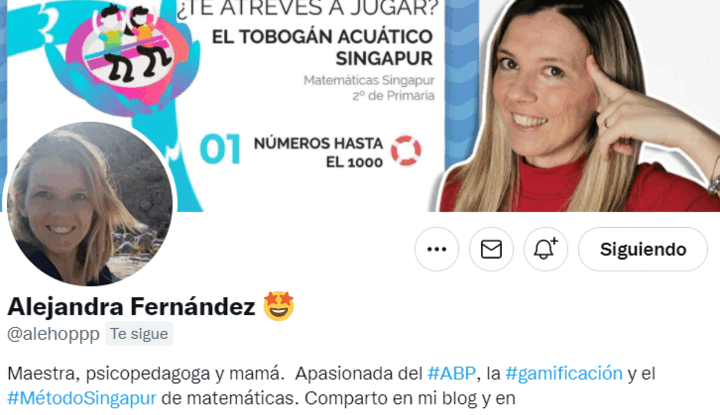Open the #MétodoSingapur hashtag
The image size is (720, 415).
(x=82, y=398)
